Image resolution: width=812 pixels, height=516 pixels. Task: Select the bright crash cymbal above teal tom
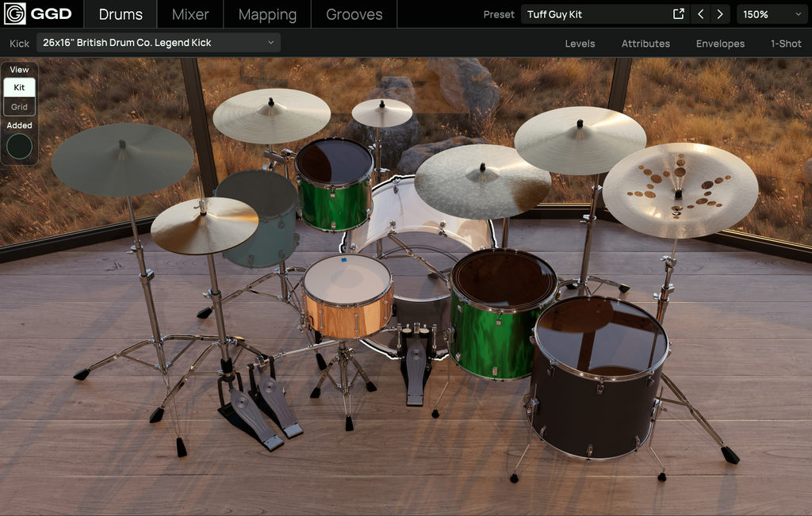pyautogui.click(x=271, y=116)
